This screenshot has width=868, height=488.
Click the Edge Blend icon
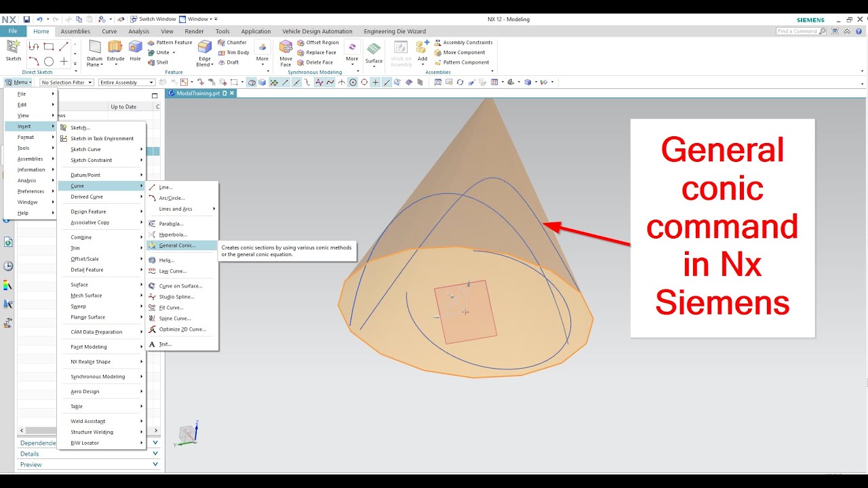[x=204, y=52]
